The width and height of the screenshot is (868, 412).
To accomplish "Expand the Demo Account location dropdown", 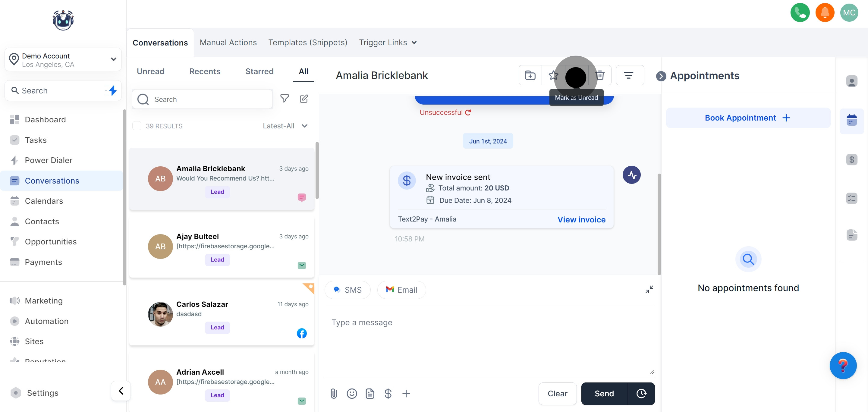I will (x=114, y=59).
